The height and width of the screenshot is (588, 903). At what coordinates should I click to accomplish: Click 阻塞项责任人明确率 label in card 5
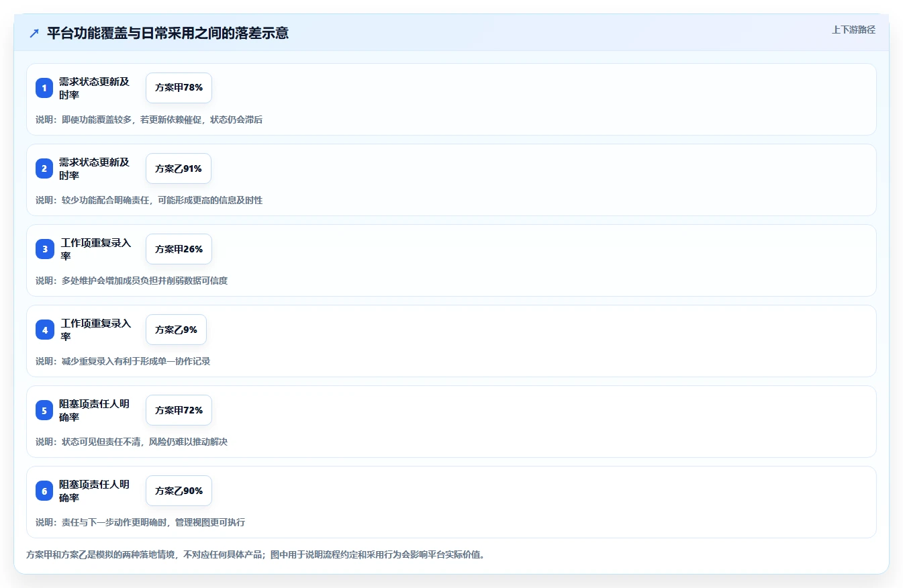(x=94, y=410)
